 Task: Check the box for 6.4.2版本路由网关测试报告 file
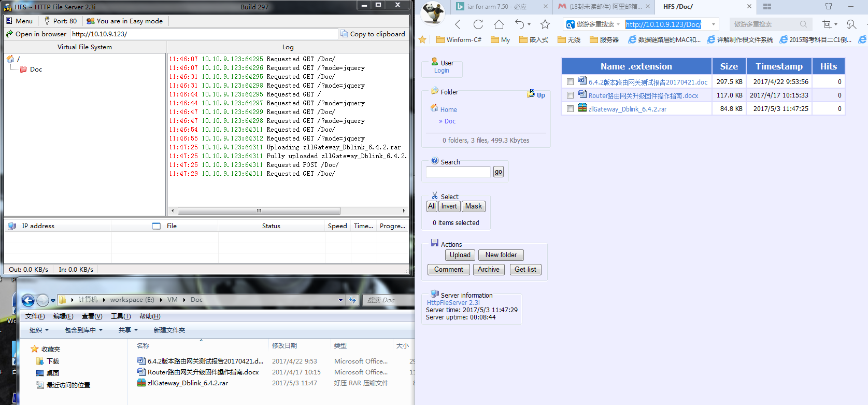click(570, 82)
